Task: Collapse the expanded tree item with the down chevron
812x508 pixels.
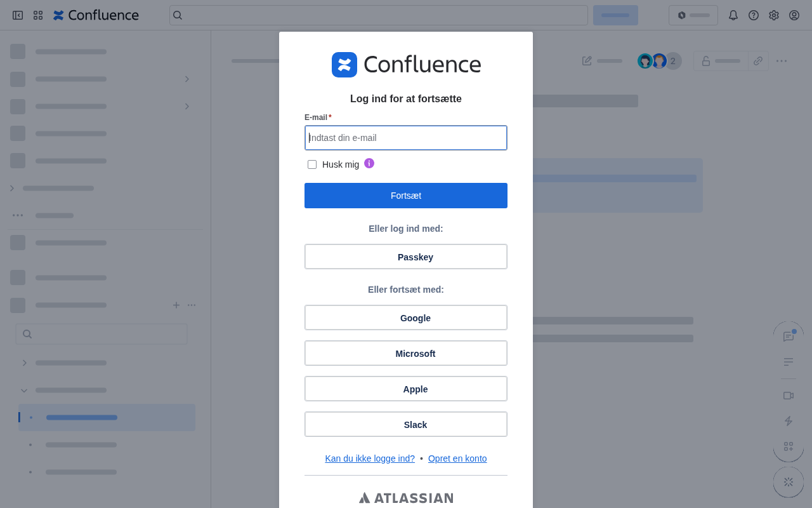Action: pyautogui.click(x=24, y=391)
